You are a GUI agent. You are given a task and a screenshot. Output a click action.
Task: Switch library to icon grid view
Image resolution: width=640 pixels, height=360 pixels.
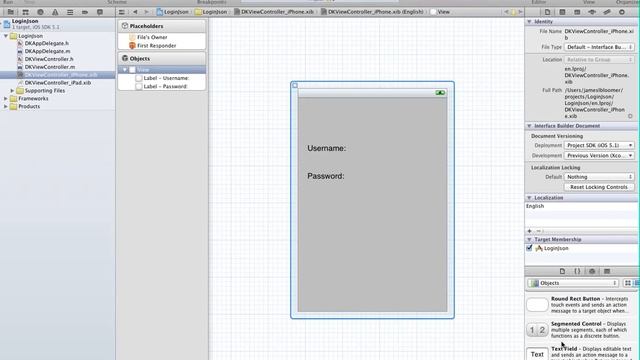pos(628,283)
